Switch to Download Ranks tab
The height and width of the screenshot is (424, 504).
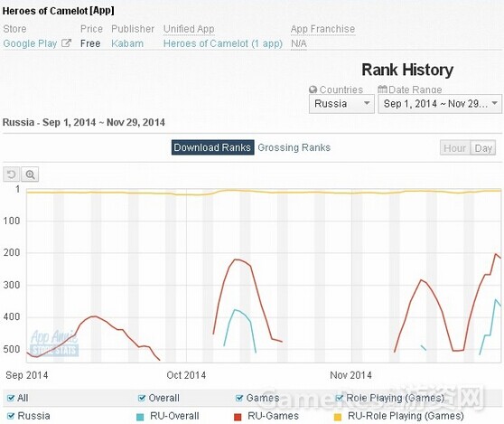[x=213, y=147]
